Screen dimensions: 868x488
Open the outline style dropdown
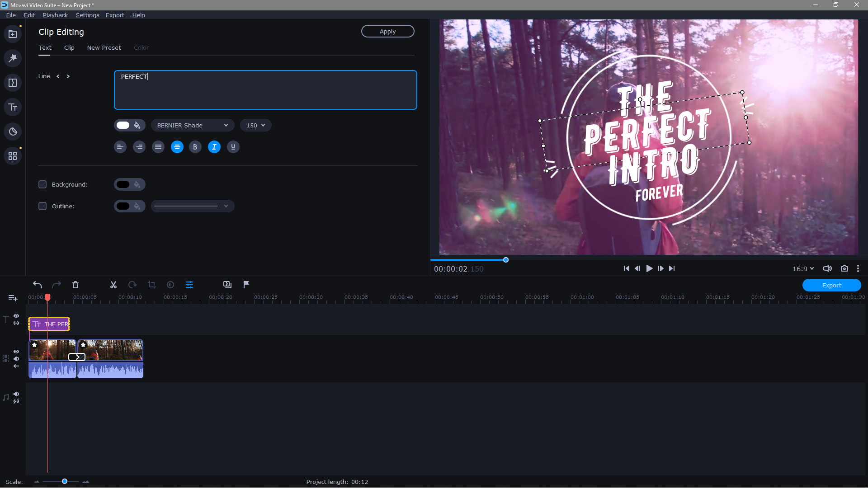(x=192, y=206)
